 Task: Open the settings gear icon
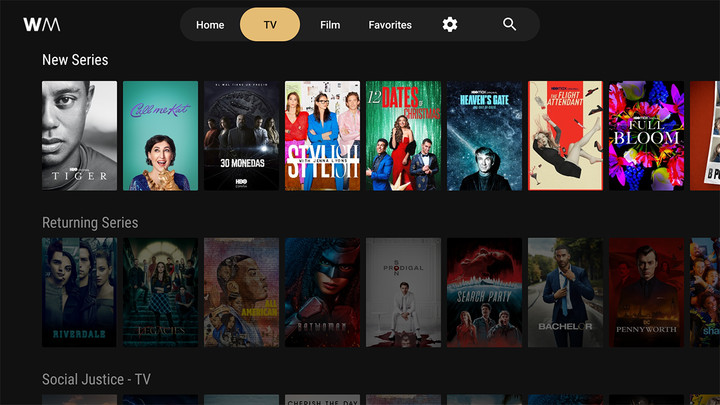(x=450, y=24)
